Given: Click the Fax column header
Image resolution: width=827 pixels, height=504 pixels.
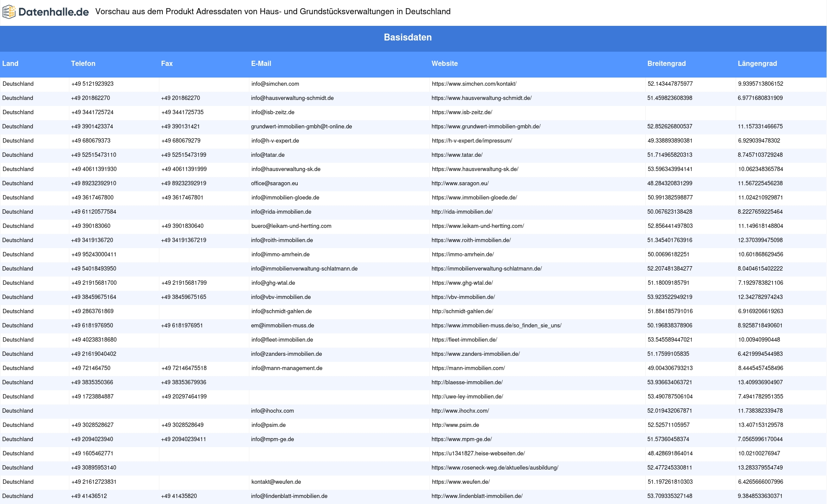Looking at the screenshot, I should [167, 63].
